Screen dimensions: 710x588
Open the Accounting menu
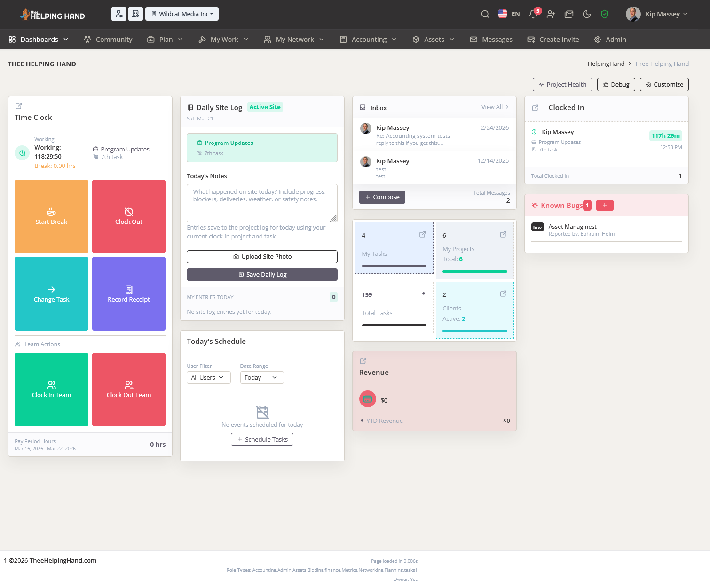click(x=369, y=40)
